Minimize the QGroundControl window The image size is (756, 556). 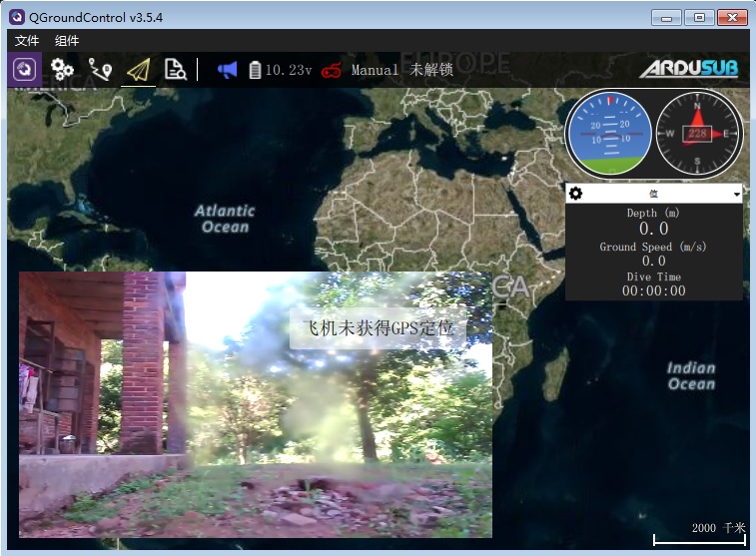666,18
